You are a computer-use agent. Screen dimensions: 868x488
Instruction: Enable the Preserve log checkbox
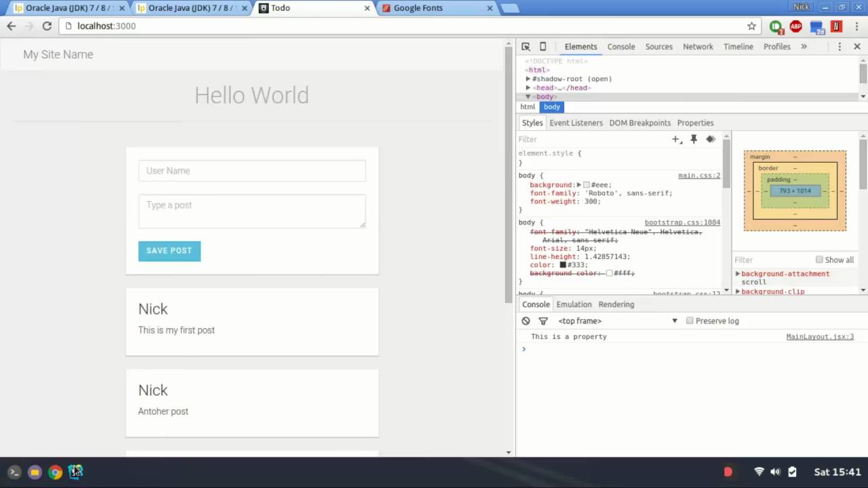(x=690, y=321)
